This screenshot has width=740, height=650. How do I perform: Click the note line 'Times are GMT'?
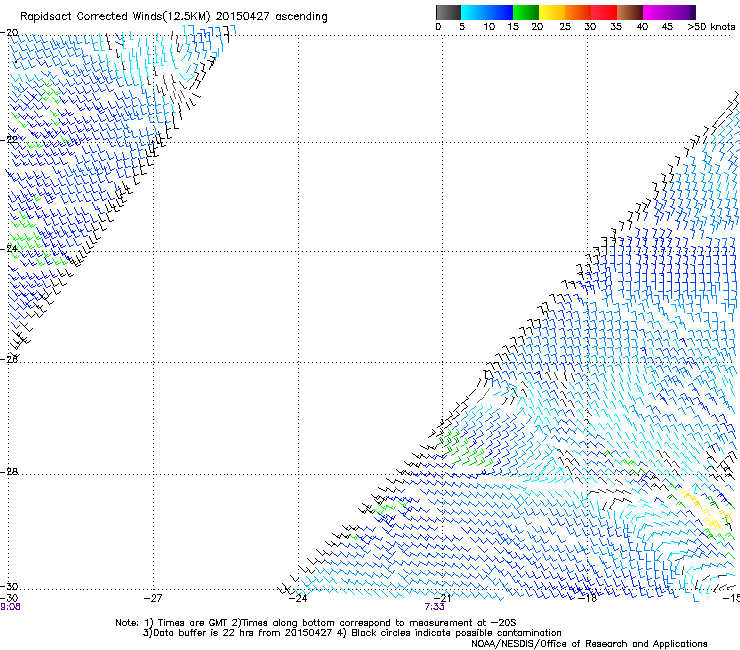point(193,623)
